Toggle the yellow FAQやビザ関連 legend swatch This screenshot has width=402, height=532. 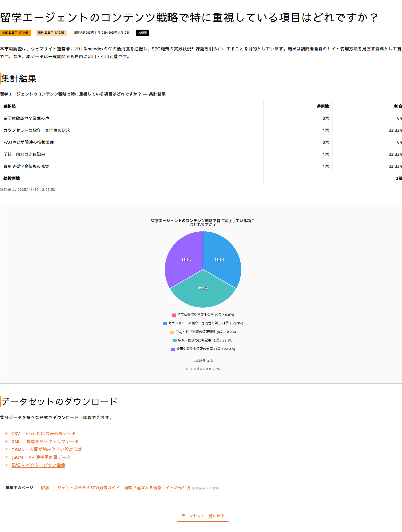click(172, 332)
